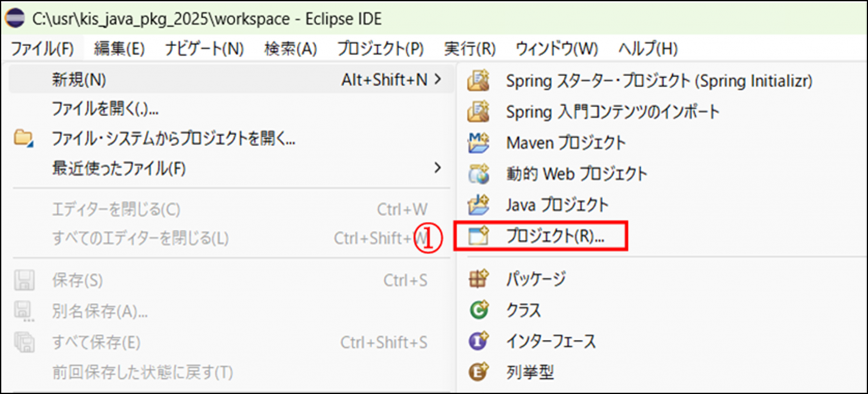The width and height of the screenshot is (868, 394).
Task: Open the プロジェクト(P) menu in menu bar
Action: [380, 49]
